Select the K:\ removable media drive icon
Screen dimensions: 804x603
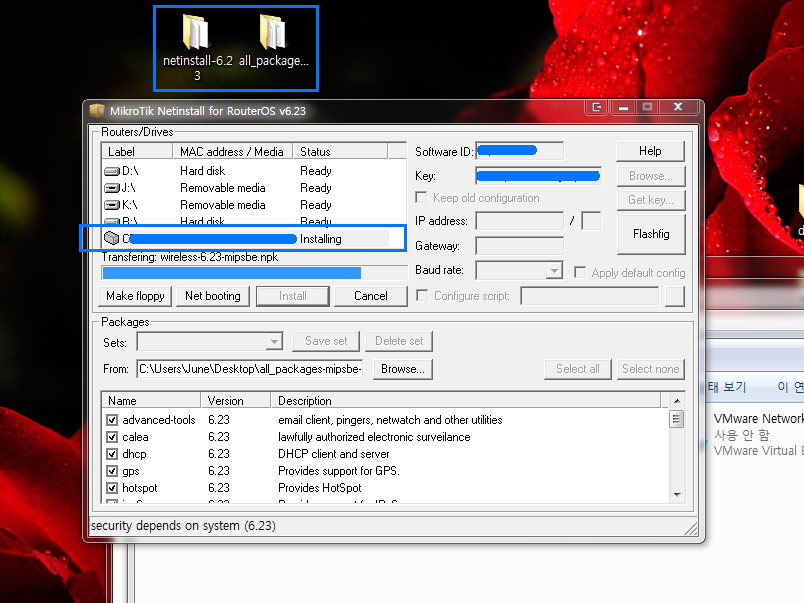[x=112, y=205]
